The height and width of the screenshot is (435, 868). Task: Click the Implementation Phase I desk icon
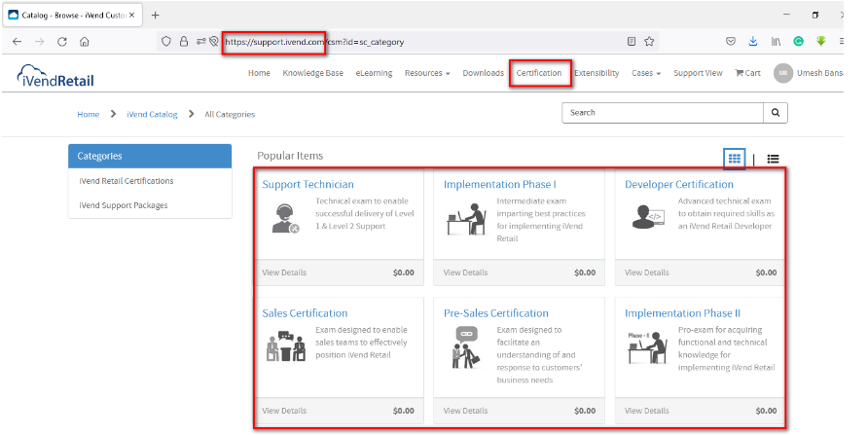[x=467, y=219]
